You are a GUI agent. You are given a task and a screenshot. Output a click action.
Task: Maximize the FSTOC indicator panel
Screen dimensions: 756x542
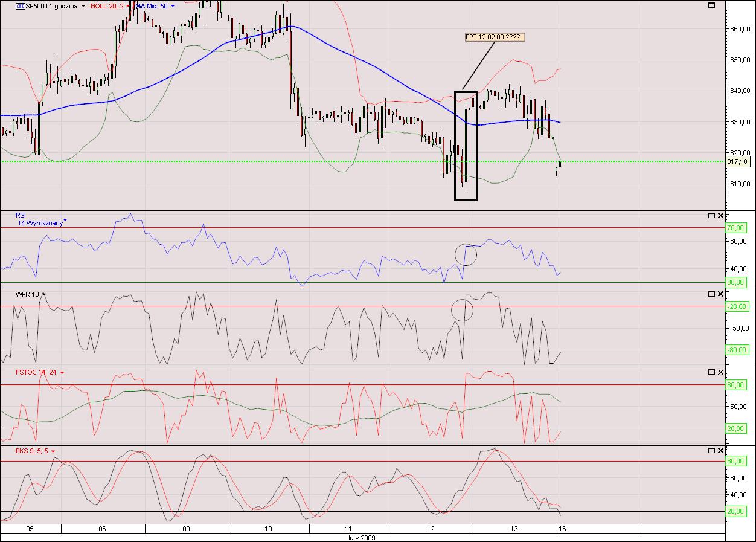tap(711, 372)
